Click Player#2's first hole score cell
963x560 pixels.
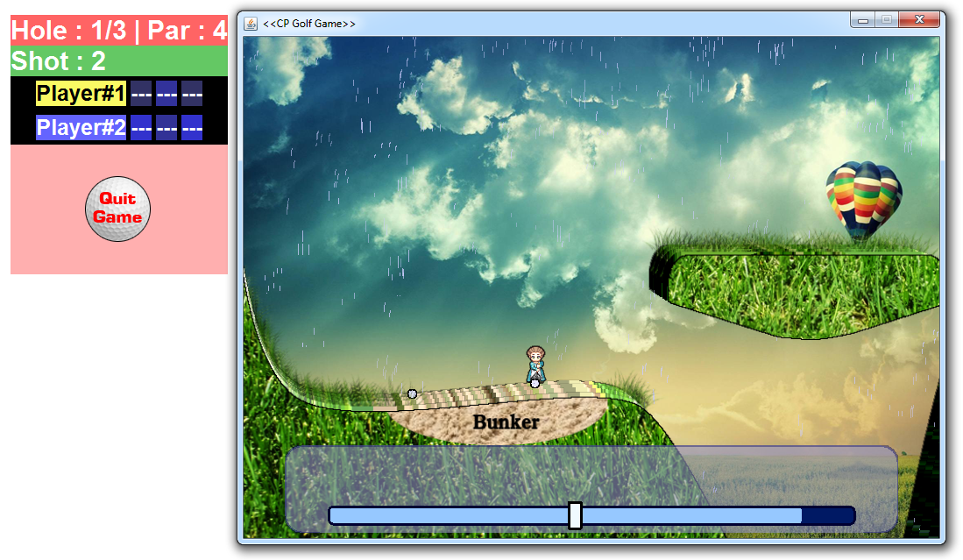tap(141, 128)
